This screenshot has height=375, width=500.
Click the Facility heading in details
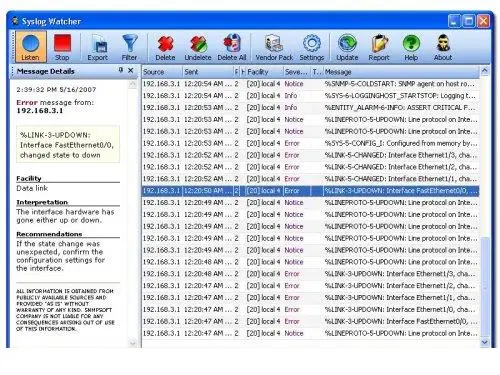tap(29, 178)
